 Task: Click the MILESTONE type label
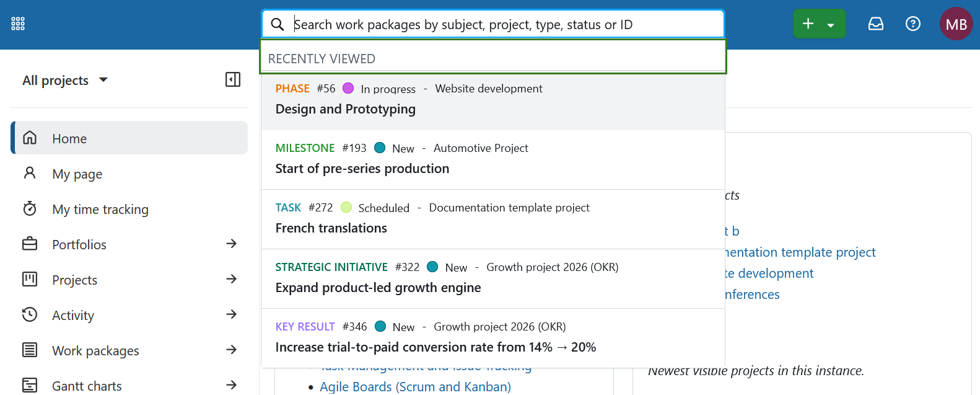[305, 148]
